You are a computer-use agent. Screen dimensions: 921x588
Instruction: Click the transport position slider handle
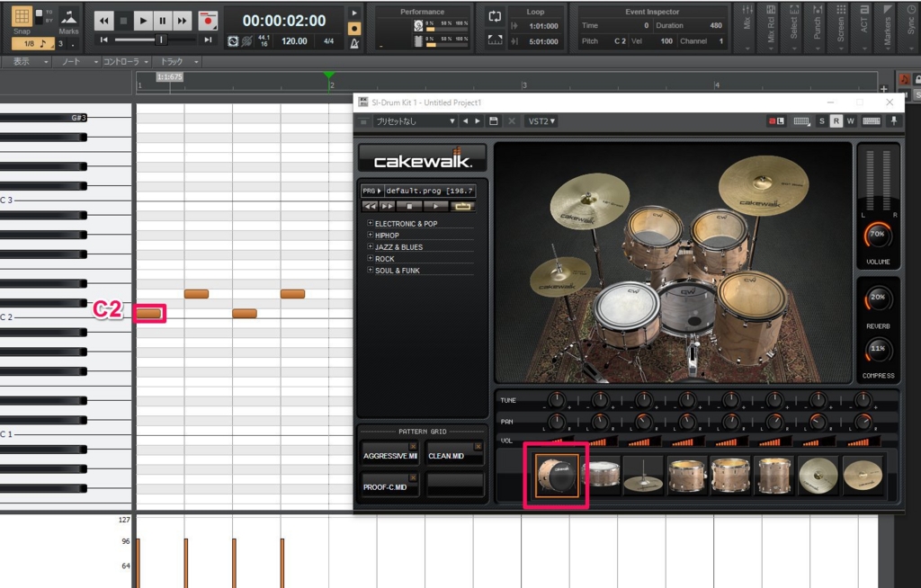tap(160, 40)
